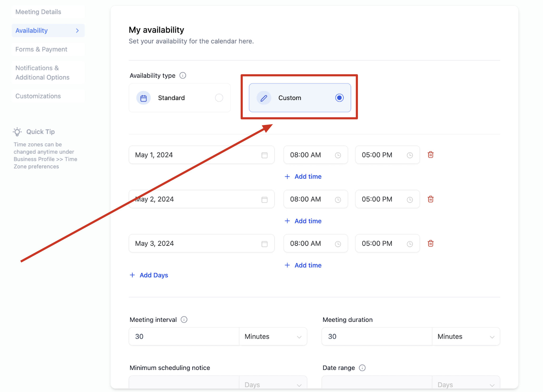The width and height of the screenshot is (543, 392).
Task: Show Meeting interval info tooltip icon
Action: (x=184, y=319)
